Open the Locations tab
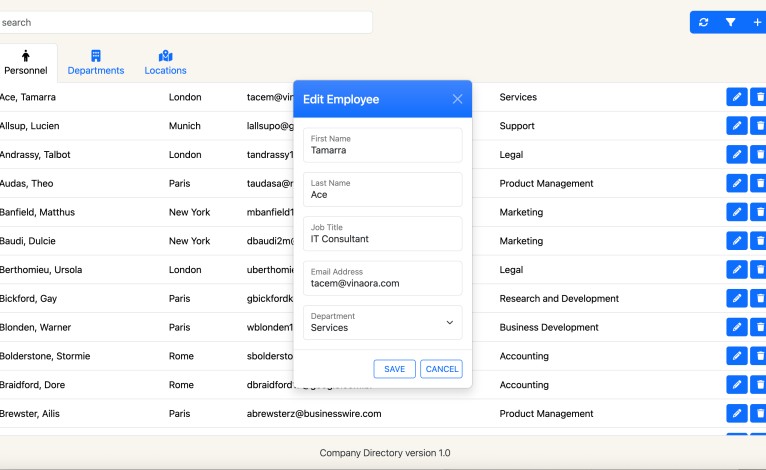Viewport: 766px width, 470px height. click(x=165, y=62)
